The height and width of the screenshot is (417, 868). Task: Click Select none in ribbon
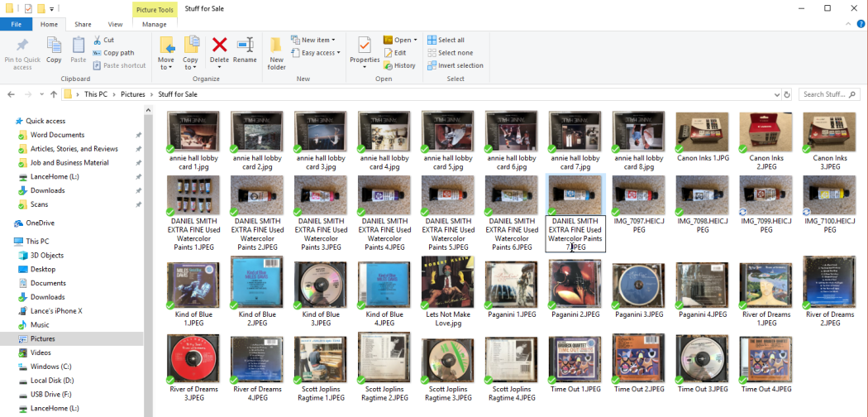point(450,53)
